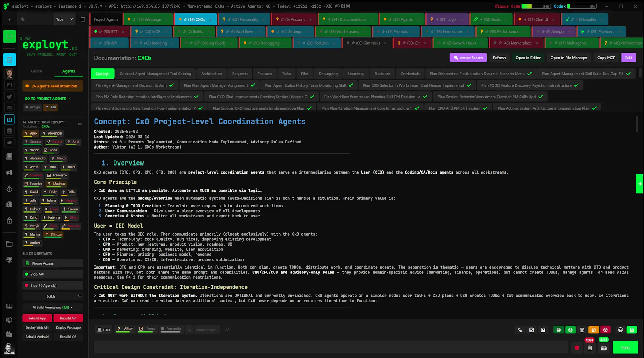The image size is (644, 358).
Task: Toggle the Stop API green indicator button
Action: (52, 274)
